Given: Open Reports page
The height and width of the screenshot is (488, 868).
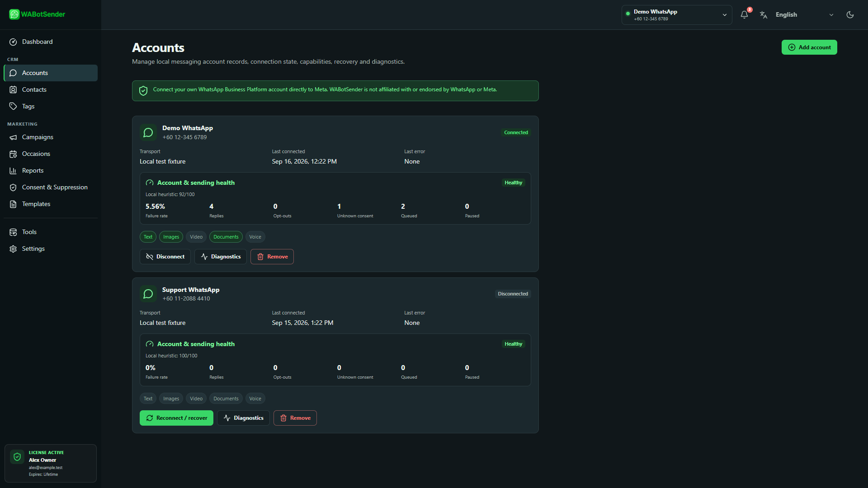Looking at the screenshot, I should [51, 170].
